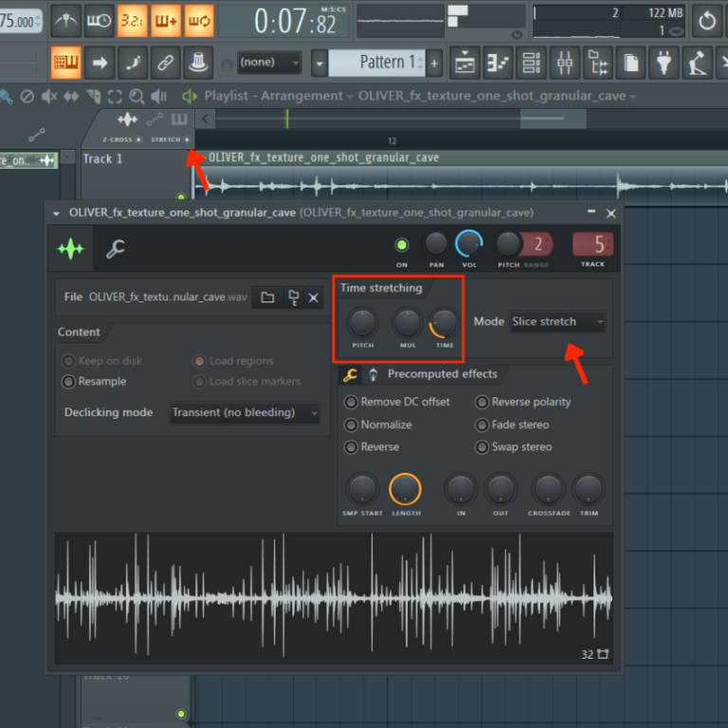Select the playlist mute tool icon

click(48, 97)
